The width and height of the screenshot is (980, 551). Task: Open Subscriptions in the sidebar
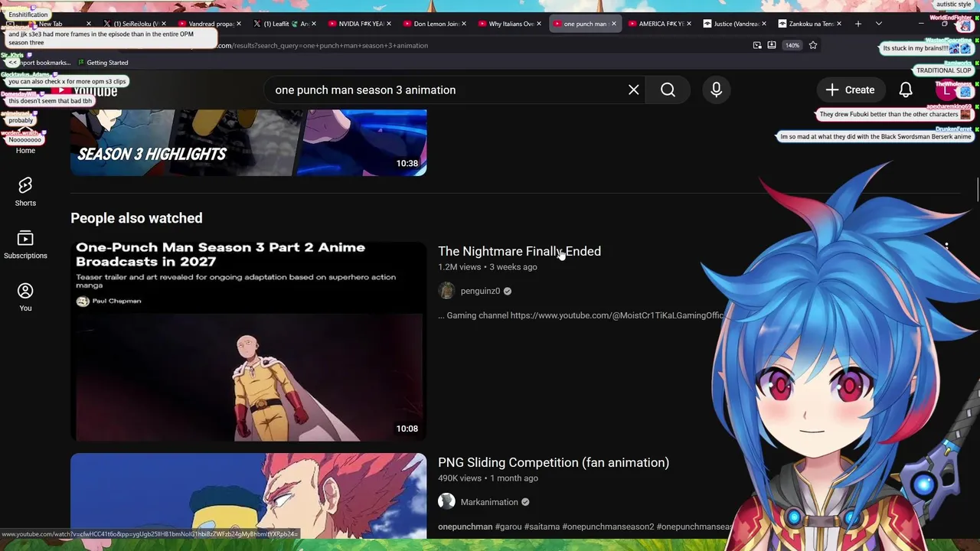click(x=25, y=245)
